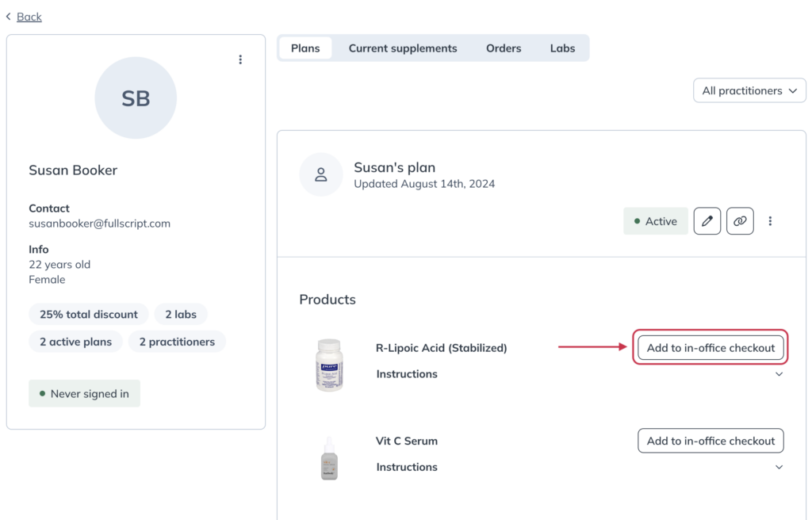812x520 pixels.
Task: Edit Susan's plan with pencil icon
Action: click(x=707, y=221)
